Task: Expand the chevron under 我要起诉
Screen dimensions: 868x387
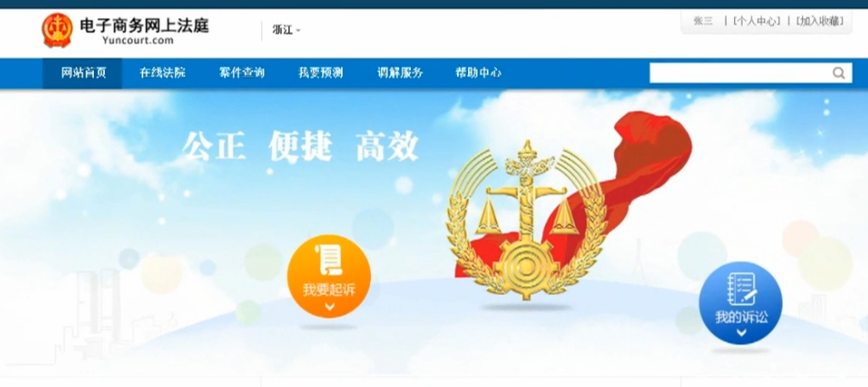Action: [x=329, y=306]
